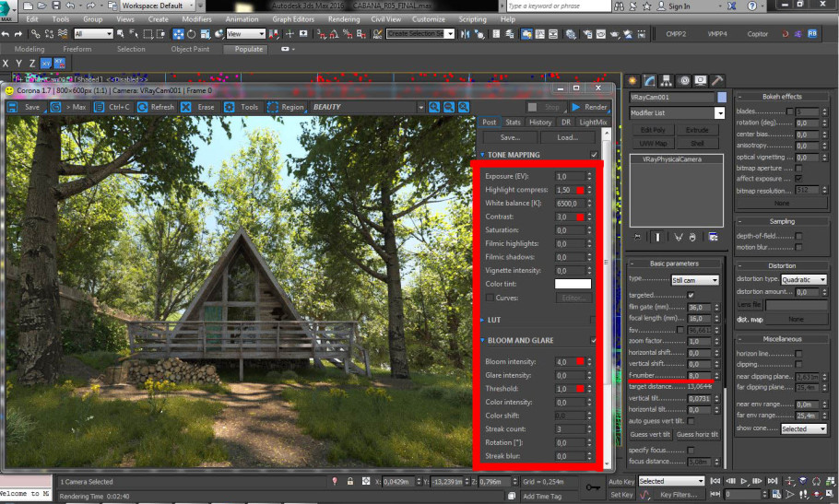Open the Utilities hammer panel tab
This screenshot has height=504, width=839.
pos(717,81)
